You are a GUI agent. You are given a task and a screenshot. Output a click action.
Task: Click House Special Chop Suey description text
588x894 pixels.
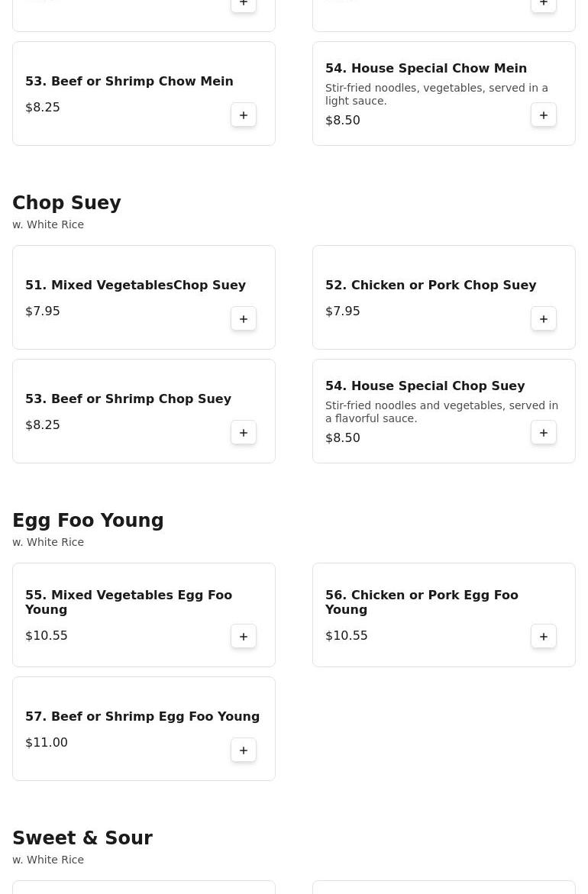click(x=441, y=412)
